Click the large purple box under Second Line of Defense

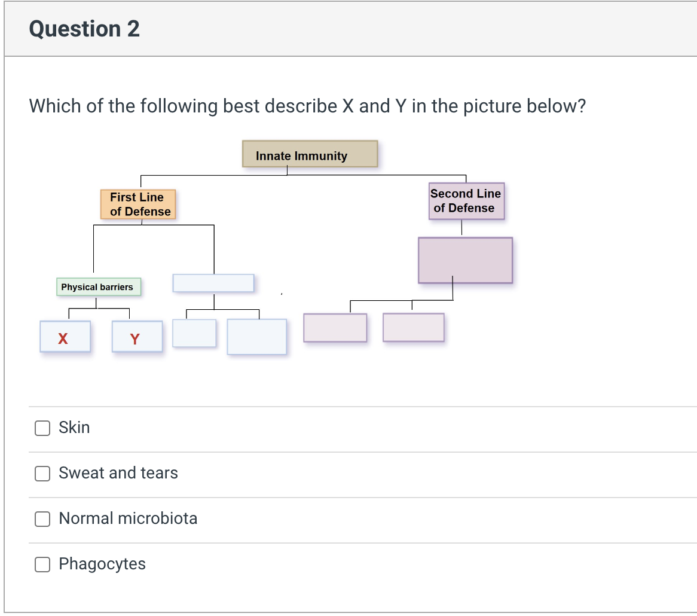pyautogui.click(x=465, y=260)
